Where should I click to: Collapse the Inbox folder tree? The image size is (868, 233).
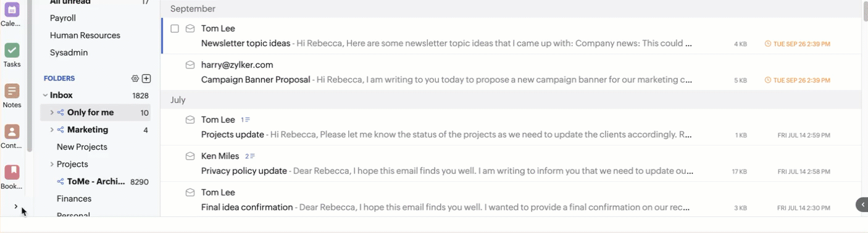pyautogui.click(x=45, y=96)
